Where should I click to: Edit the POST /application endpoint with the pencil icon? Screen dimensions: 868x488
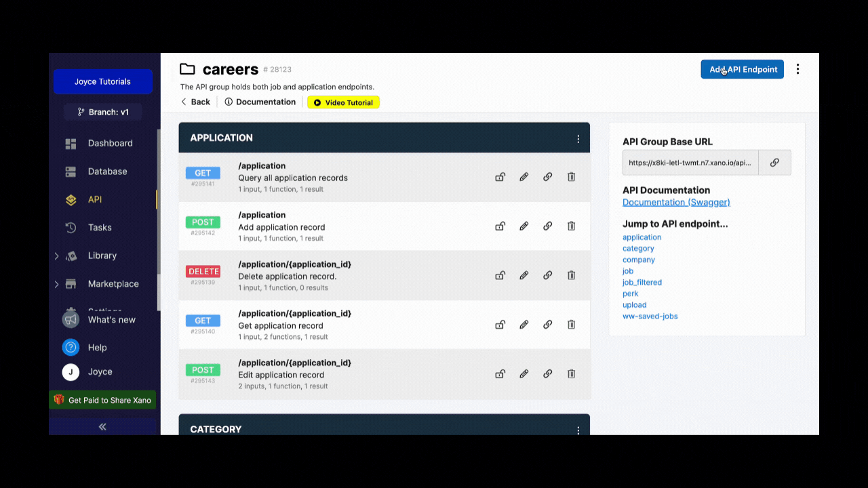click(x=524, y=226)
